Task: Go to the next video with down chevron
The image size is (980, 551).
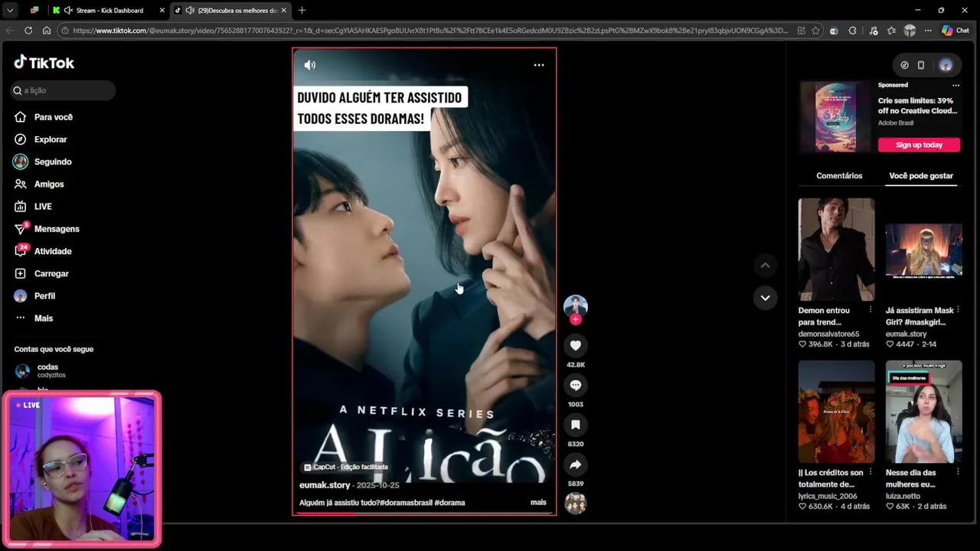Action: tap(765, 298)
